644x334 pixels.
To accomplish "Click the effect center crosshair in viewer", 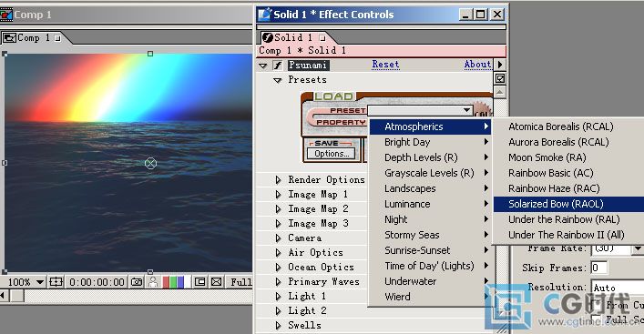I will (150, 163).
